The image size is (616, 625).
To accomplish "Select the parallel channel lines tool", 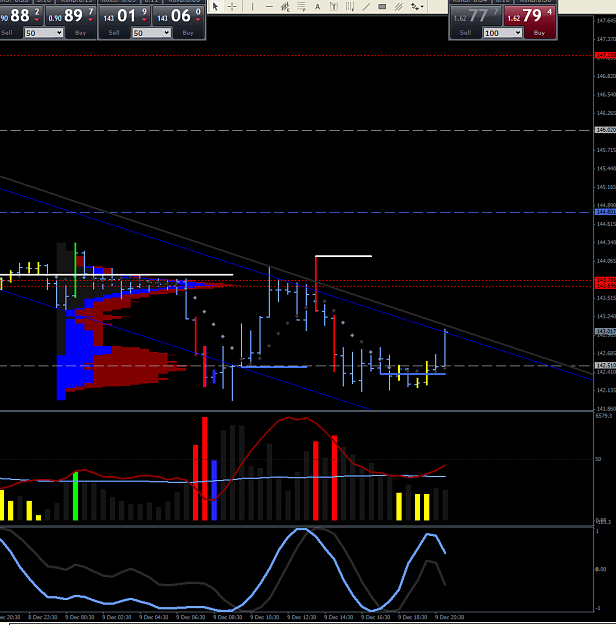I will (398, 6).
